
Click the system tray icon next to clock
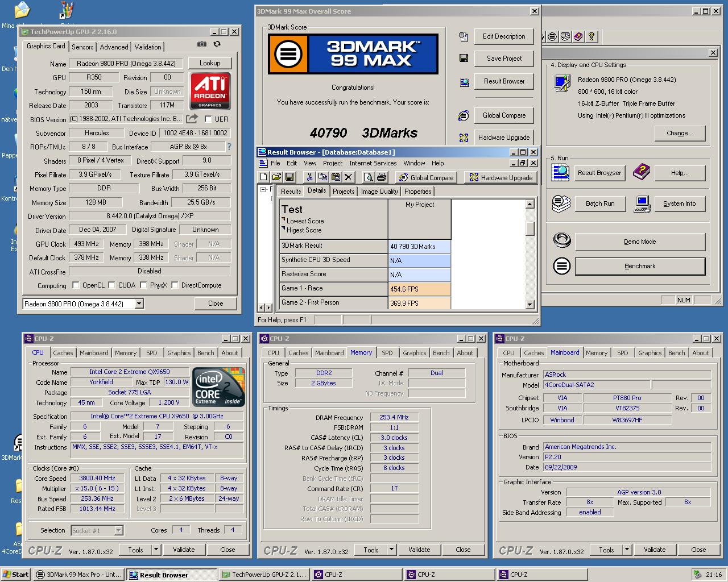coord(697,575)
